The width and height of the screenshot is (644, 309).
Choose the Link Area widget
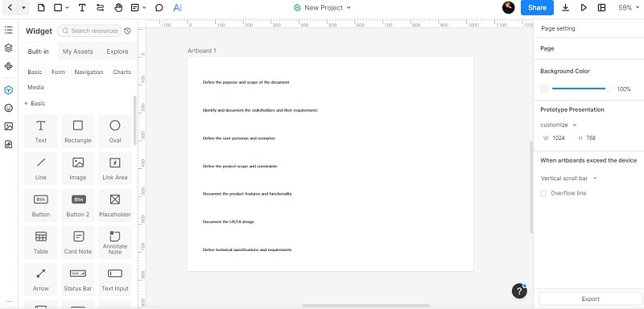point(115,168)
